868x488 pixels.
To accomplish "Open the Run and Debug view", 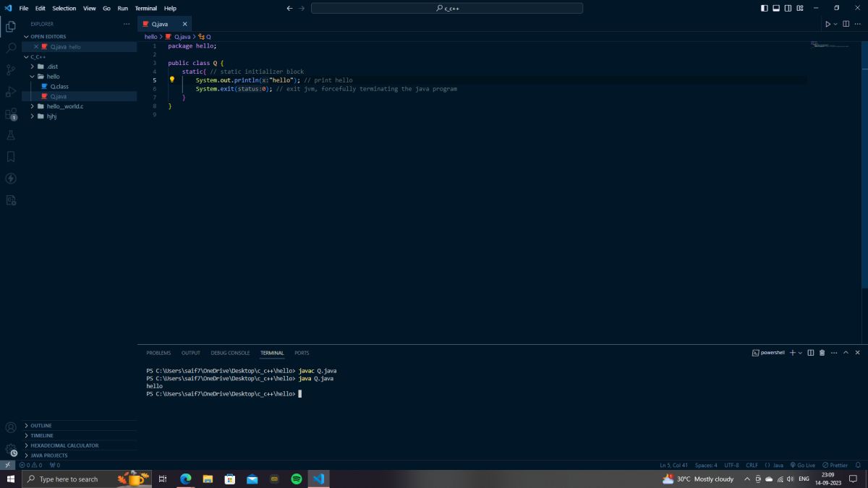I will point(11,92).
